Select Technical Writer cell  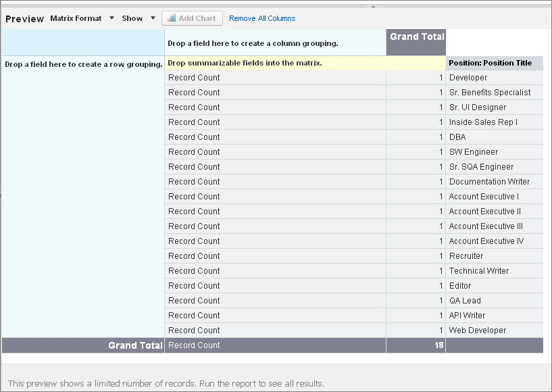(x=495, y=271)
